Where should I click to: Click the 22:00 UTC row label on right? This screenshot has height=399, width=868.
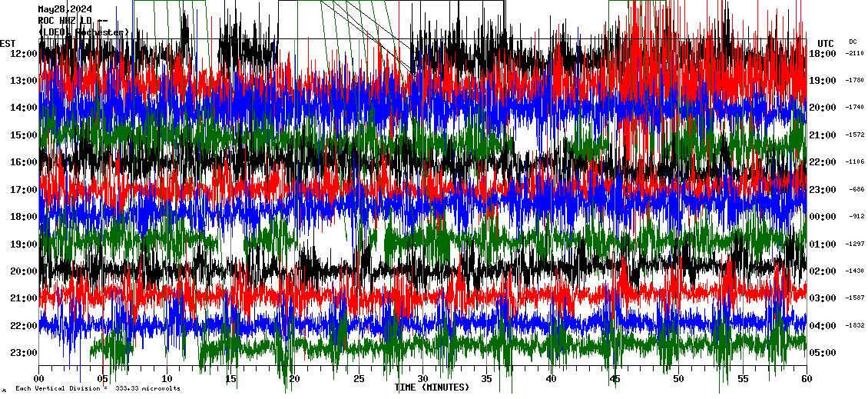pyautogui.click(x=823, y=162)
